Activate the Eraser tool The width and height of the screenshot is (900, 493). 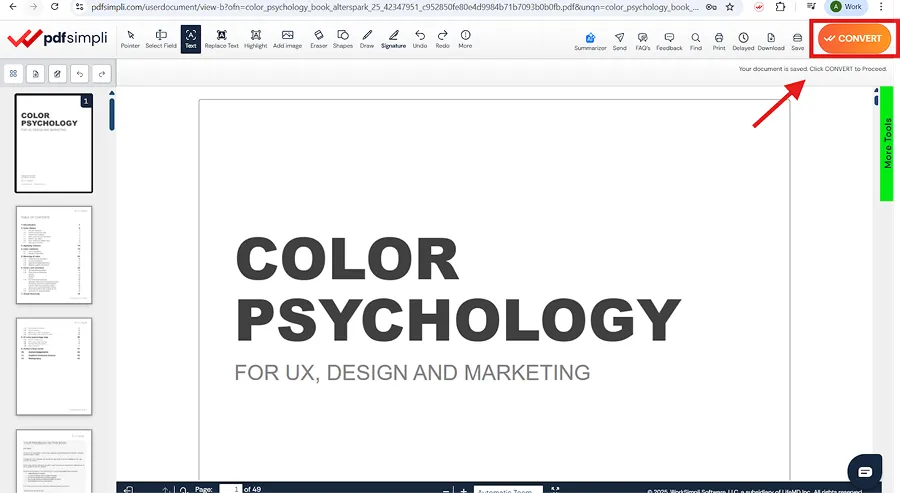pyautogui.click(x=318, y=39)
